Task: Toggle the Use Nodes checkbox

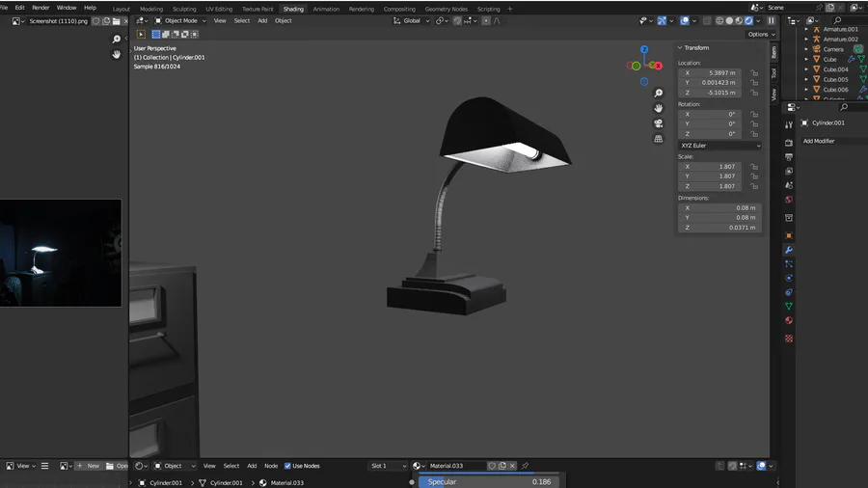Action: point(287,466)
